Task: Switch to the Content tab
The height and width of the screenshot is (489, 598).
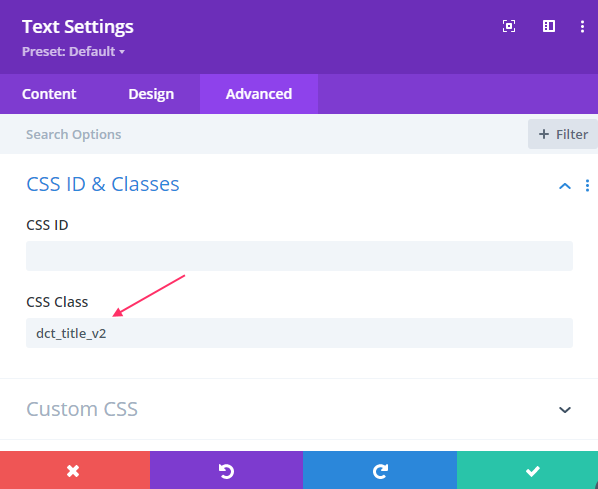Action: tap(49, 94)
